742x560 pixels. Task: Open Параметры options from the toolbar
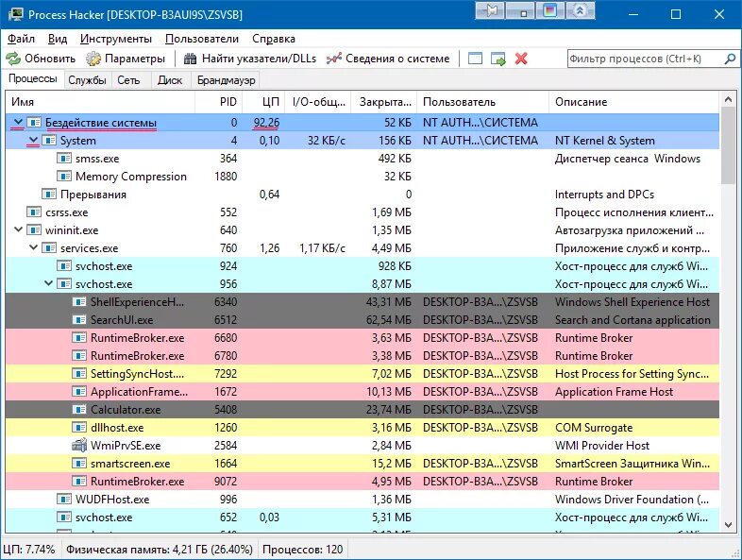point(126,59)
